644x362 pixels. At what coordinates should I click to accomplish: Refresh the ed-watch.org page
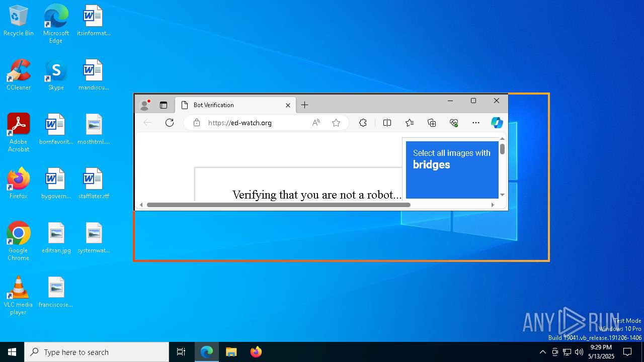click(x=170, y=123)
